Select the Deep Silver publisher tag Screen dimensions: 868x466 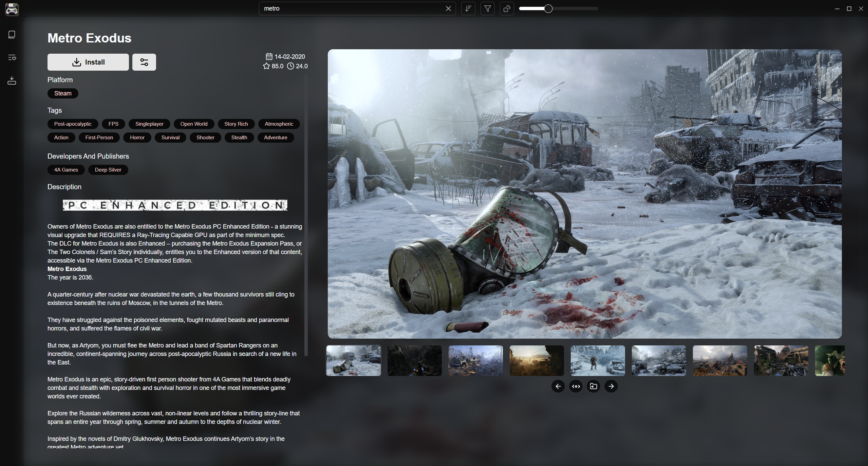click(x=108, y=169)
